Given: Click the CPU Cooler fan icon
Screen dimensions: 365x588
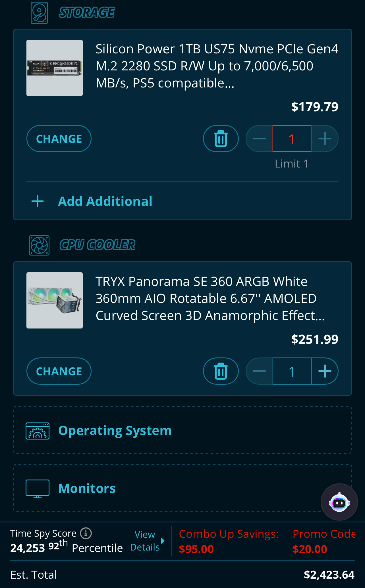Looking at the screenshot, I should click(x=39, y=245).
